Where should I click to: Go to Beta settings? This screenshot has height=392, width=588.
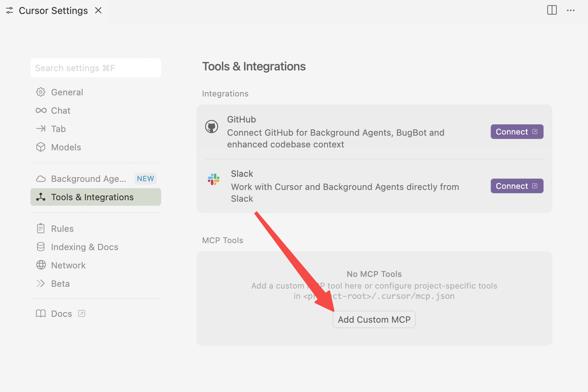click(60, 284)
